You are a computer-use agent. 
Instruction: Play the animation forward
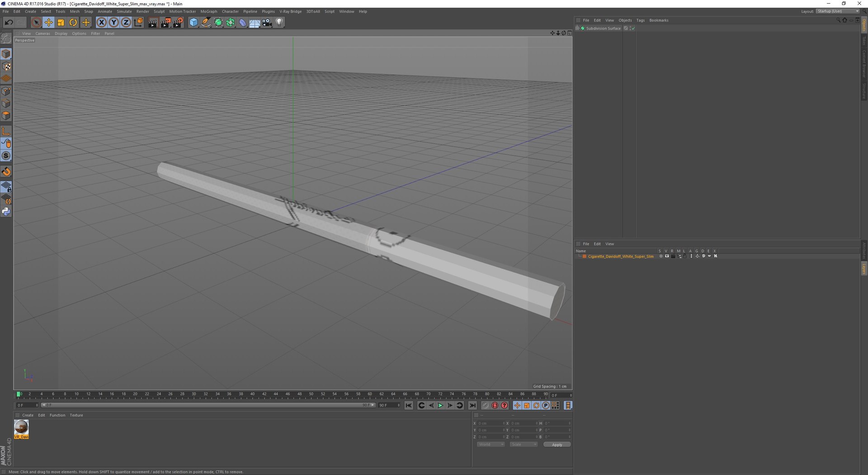[x=440, y=405]
